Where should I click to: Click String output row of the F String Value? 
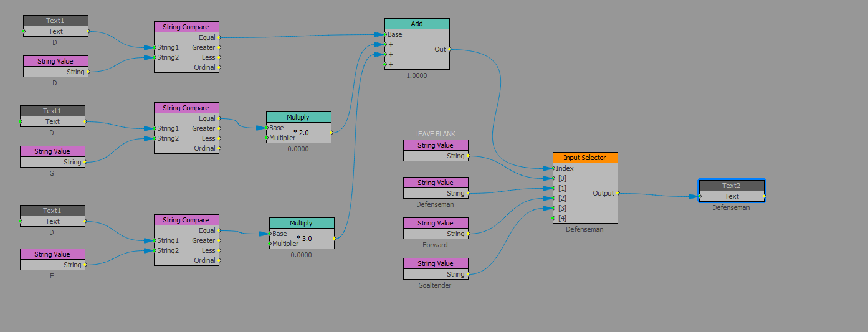coord(52,265)
